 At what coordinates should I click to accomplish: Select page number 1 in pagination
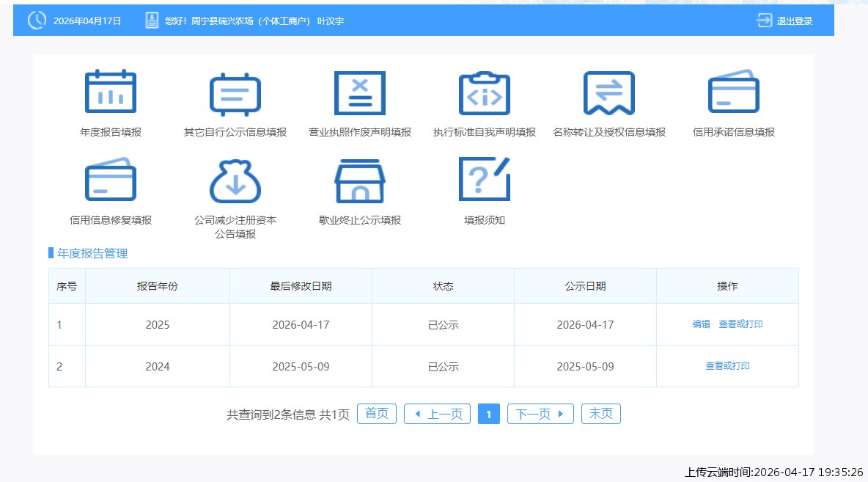coord(488,413)
